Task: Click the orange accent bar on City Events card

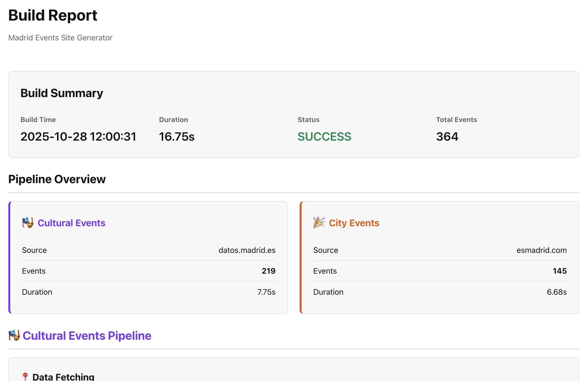Action: coord(301,257)
